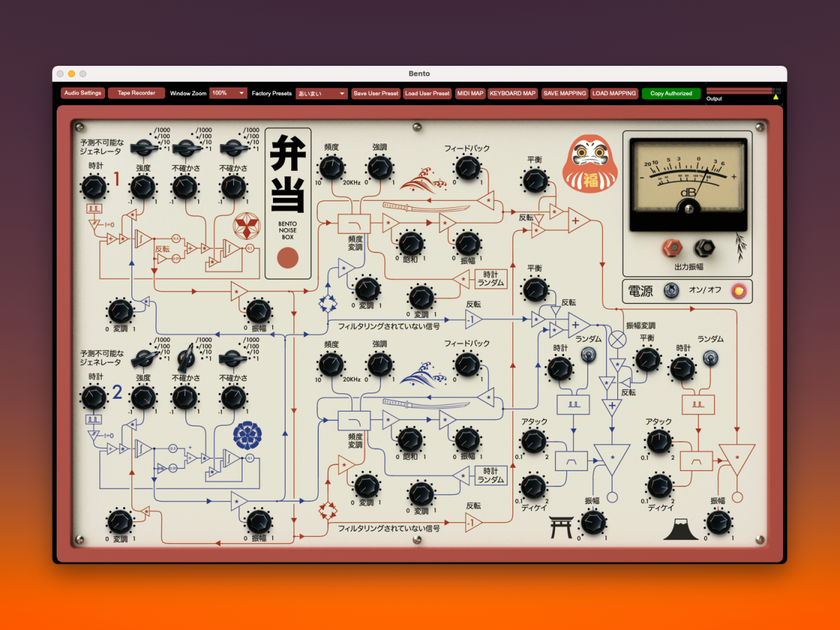Click the Audio Settings button

[83, 93]
